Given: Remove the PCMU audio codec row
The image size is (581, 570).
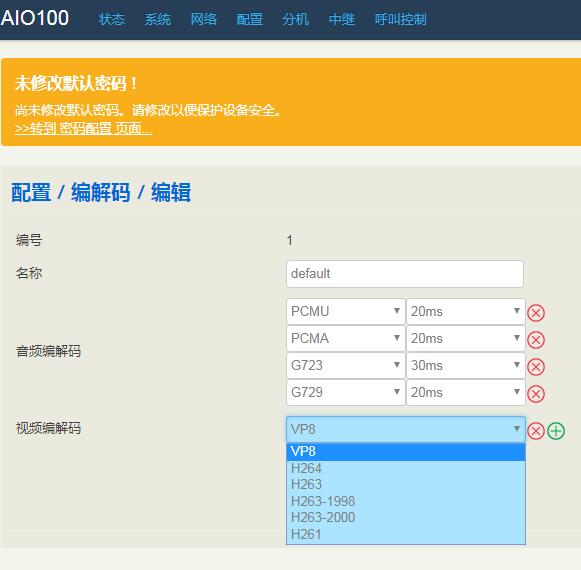Looking at the screenshot, I should pos(535,313).
